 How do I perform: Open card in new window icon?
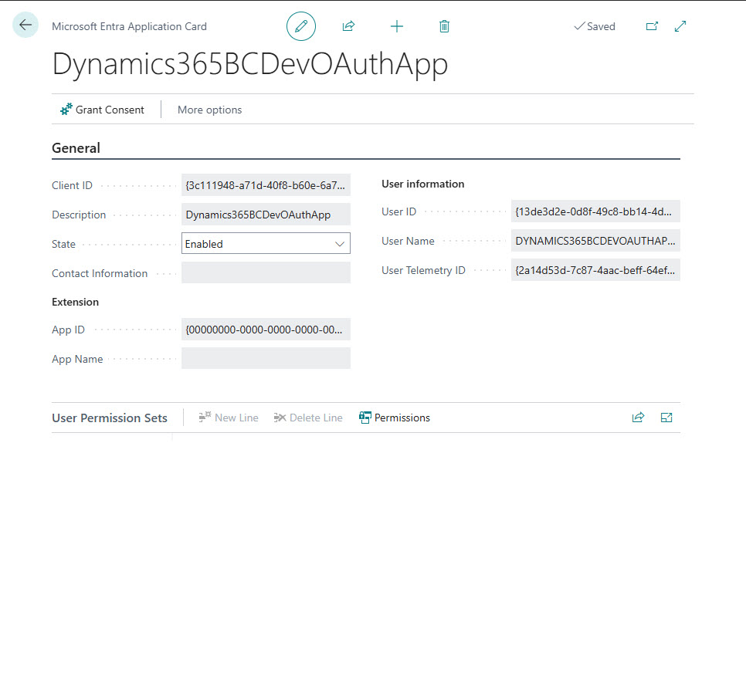pos(652,26)
